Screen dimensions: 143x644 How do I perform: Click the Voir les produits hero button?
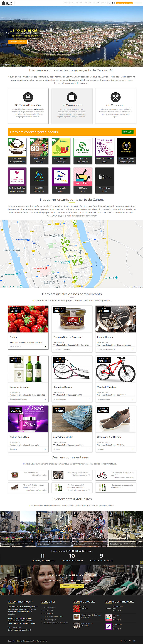[x=18, y=42]
